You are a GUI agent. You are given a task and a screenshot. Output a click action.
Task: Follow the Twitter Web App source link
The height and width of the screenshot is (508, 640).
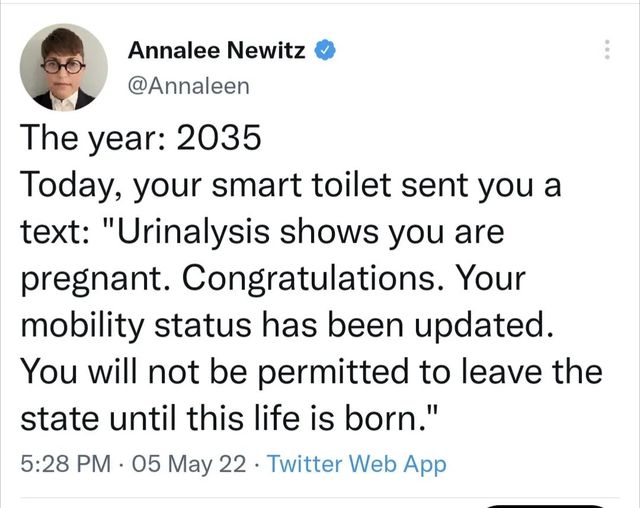358,464
